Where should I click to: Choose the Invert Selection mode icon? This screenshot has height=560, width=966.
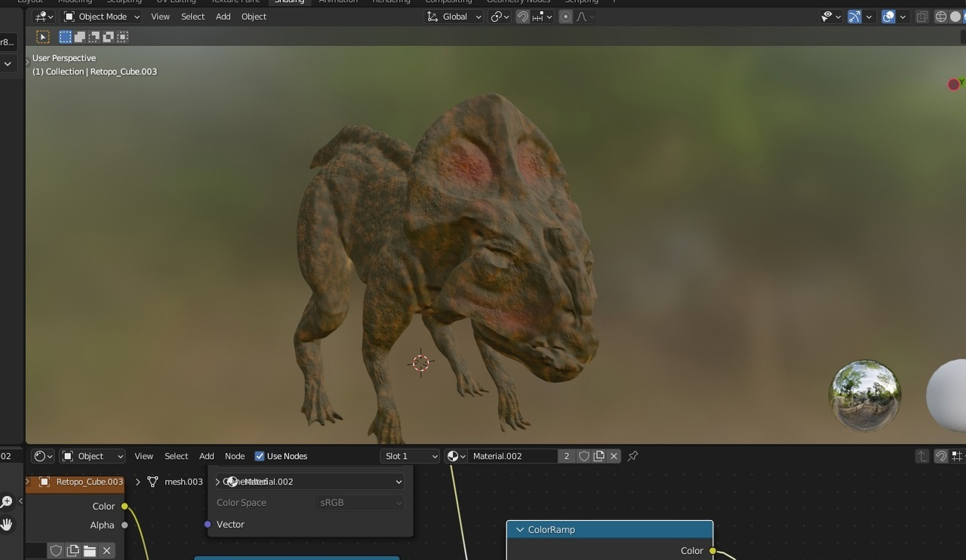pos(108,36)
